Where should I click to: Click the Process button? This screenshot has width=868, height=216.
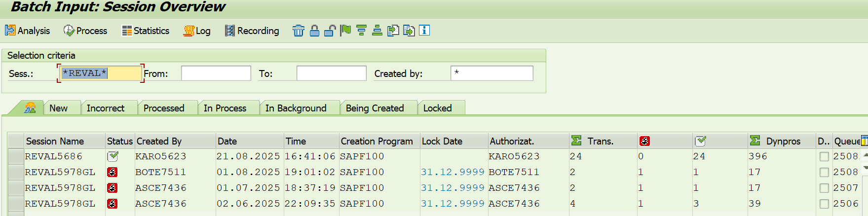click(x=85, y=31)
